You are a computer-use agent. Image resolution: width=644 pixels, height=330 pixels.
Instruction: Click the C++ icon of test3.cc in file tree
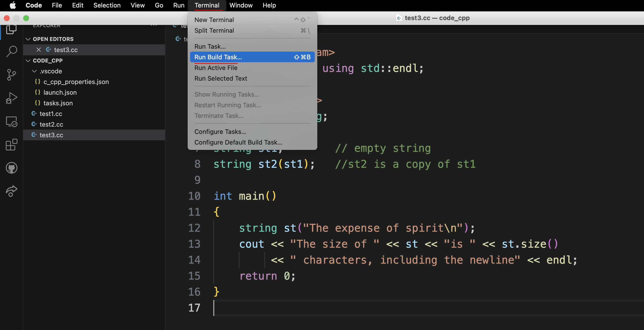pyautogui.click(x=34, y=135)
